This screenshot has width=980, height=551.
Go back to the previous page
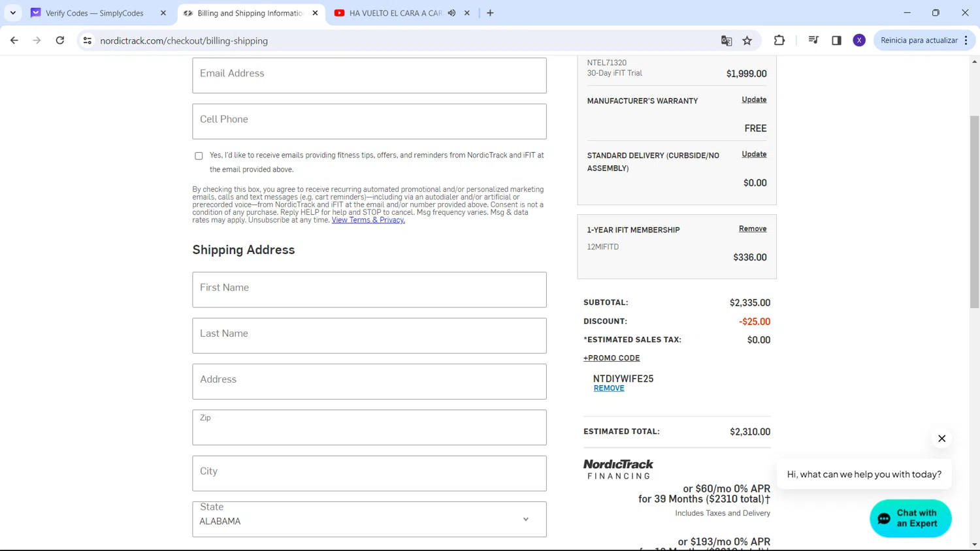14,40
